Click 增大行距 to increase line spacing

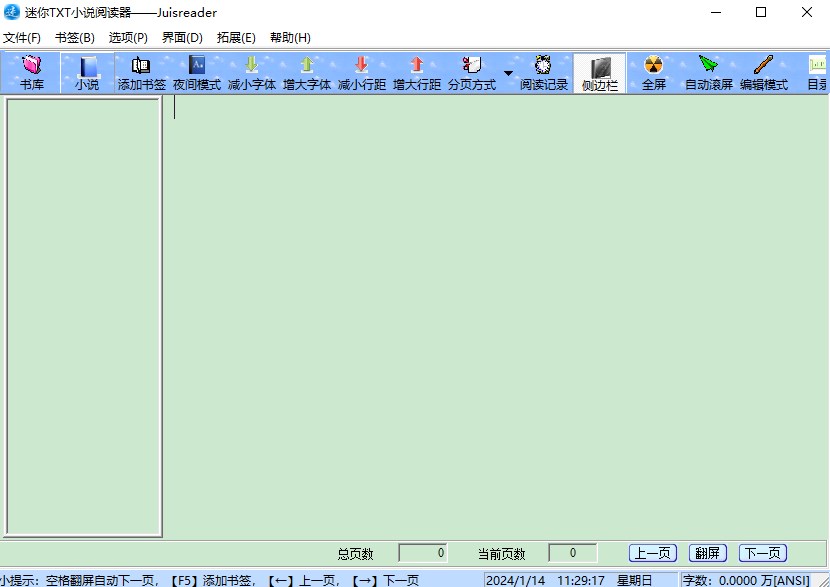point(417,73)
